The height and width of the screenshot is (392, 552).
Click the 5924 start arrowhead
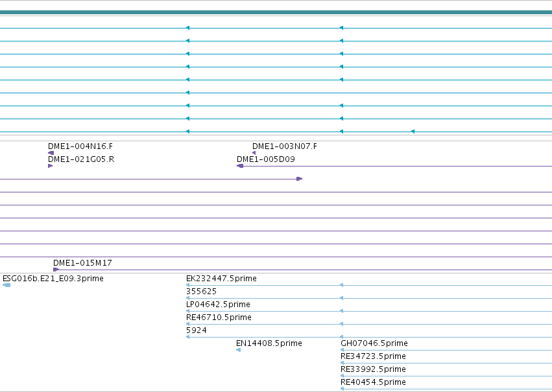click(x=187, y=337)
